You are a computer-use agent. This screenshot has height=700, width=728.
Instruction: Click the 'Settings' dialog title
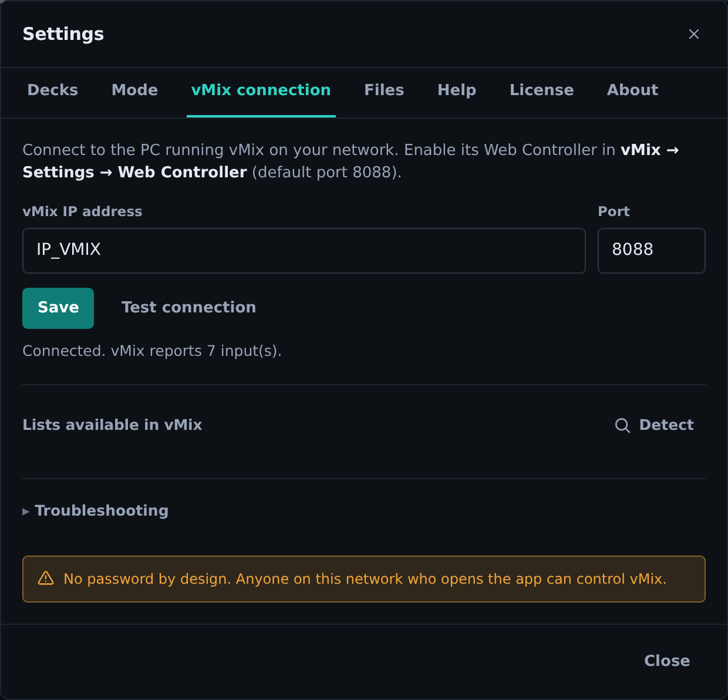click(x=63, y=34)
